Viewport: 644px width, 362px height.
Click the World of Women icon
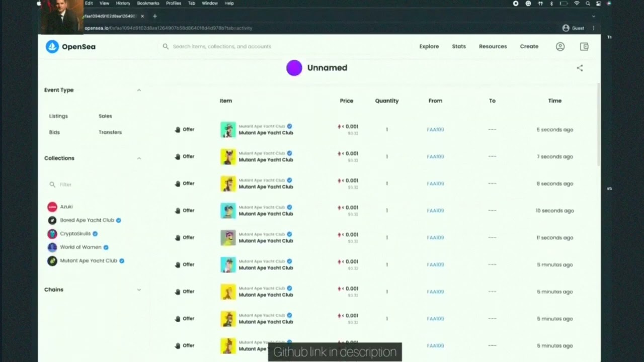tap(52, 247)
